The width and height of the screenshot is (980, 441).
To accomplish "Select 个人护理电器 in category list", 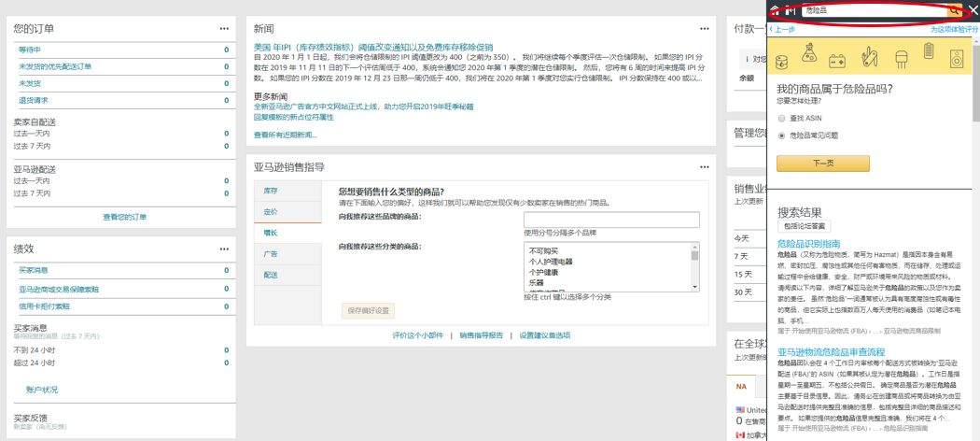I will (x=551, y=262).
